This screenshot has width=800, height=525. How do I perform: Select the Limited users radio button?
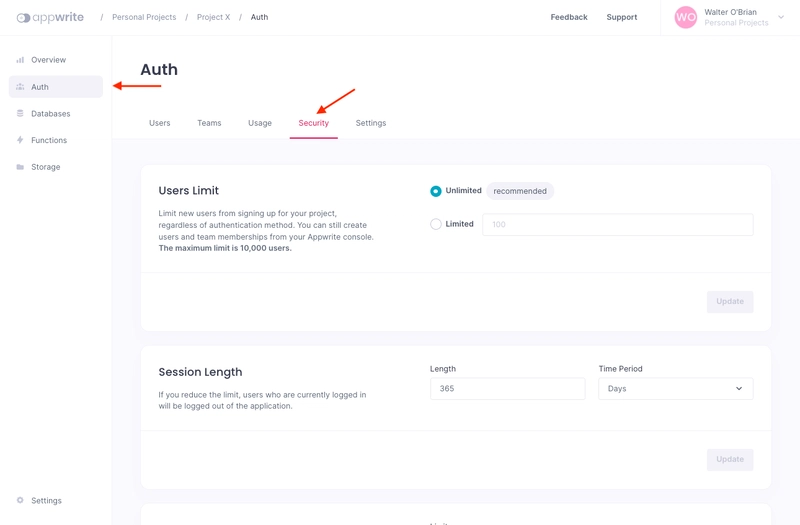point(436,224)
